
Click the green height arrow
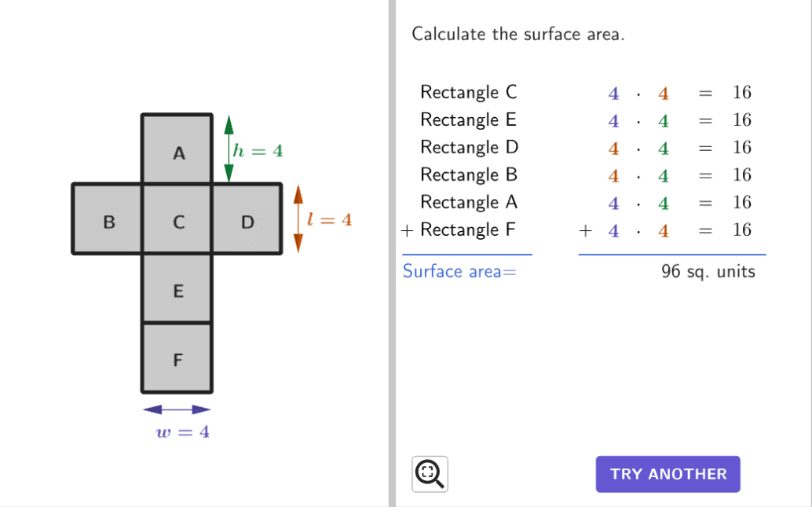pos(229,149)
